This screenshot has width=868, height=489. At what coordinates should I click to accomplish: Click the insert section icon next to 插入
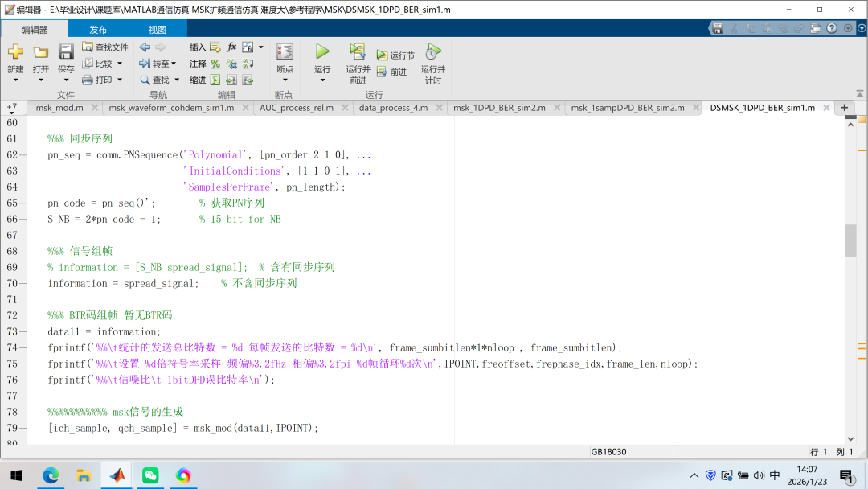coord(215,47)
